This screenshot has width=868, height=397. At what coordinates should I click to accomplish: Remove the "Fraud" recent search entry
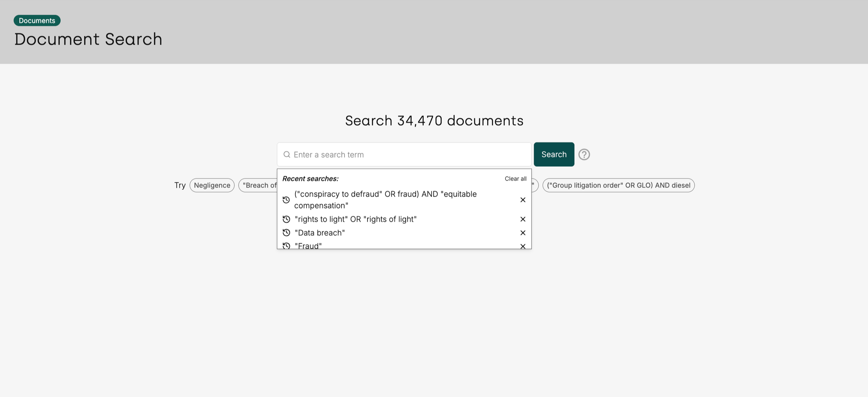coord(523,246)
